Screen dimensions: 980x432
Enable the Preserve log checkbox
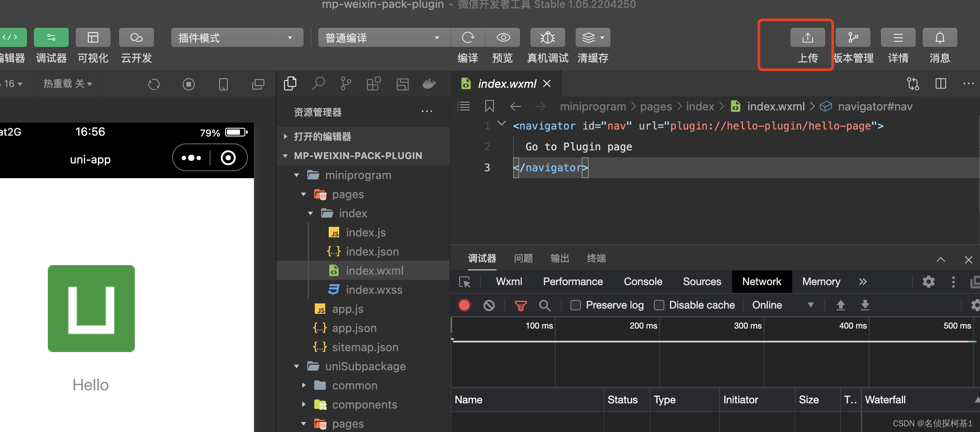pyautogui.click(x=575, y=305)
